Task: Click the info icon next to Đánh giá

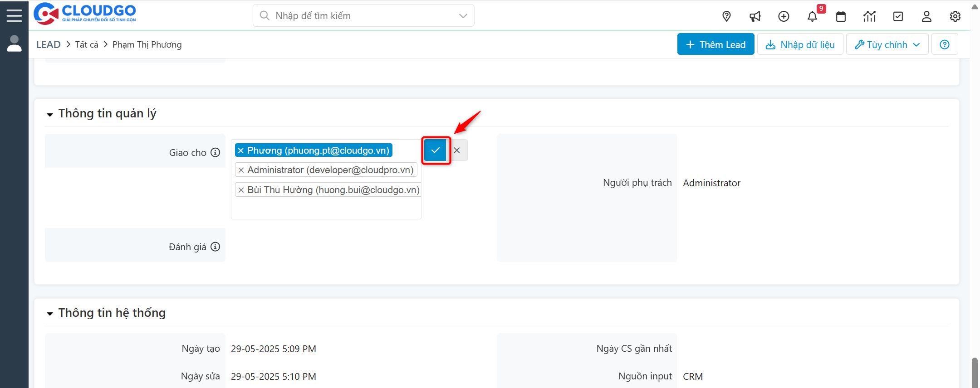Action: pyautogui.click(x=216, y=247)
